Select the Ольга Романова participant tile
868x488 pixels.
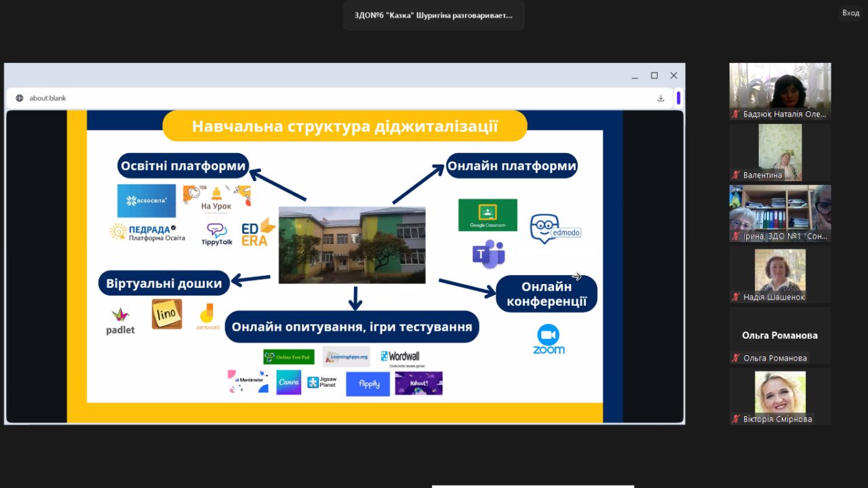780,335
